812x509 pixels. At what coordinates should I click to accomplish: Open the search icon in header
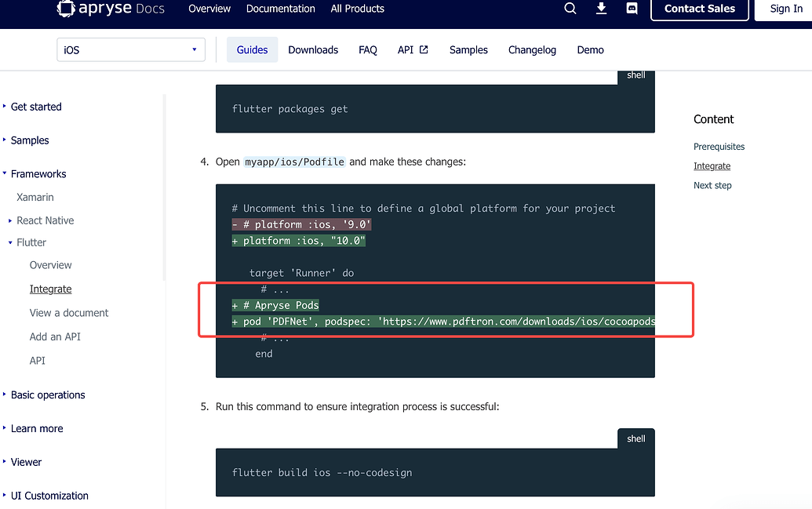570,9
